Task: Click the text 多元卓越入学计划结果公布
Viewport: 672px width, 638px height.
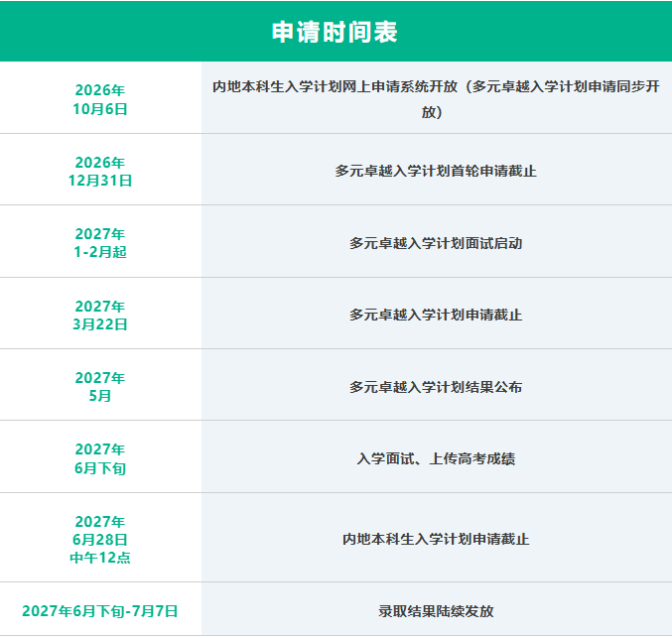Action: pyautogui.click(x=436, y=387)
